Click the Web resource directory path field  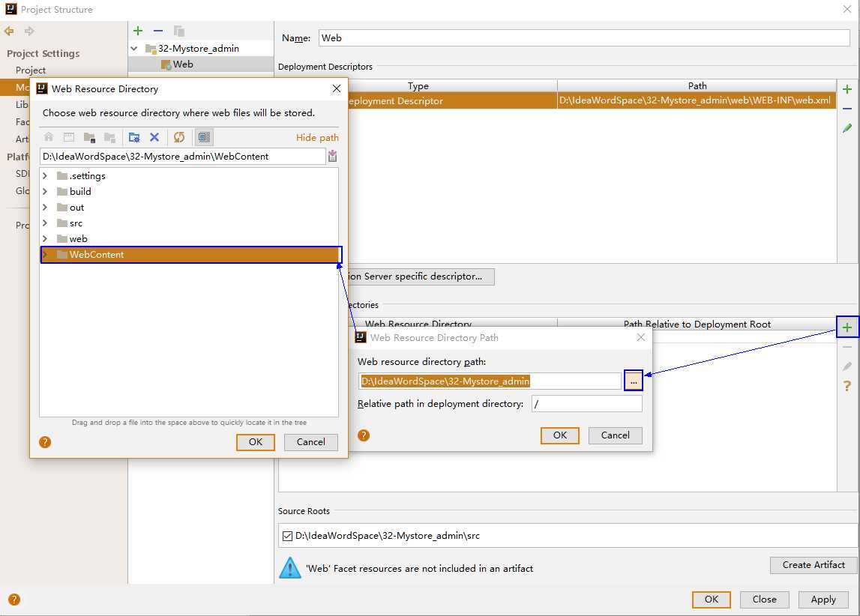click(490, 381)
